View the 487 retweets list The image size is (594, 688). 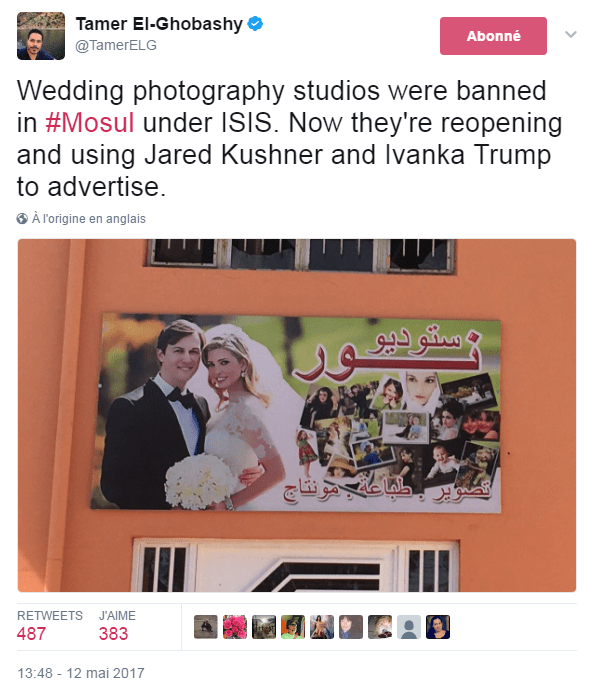point(50,626)
